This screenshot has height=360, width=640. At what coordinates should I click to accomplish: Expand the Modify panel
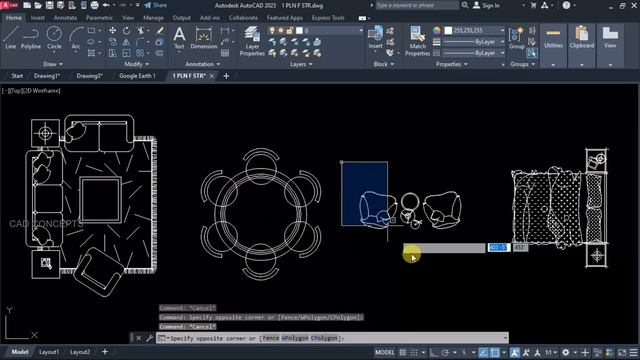tap(137, 64)
